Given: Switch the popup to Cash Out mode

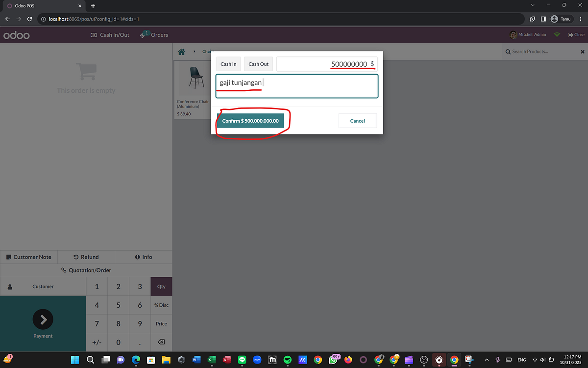Looking at the screenshot, I should [258, 64].
